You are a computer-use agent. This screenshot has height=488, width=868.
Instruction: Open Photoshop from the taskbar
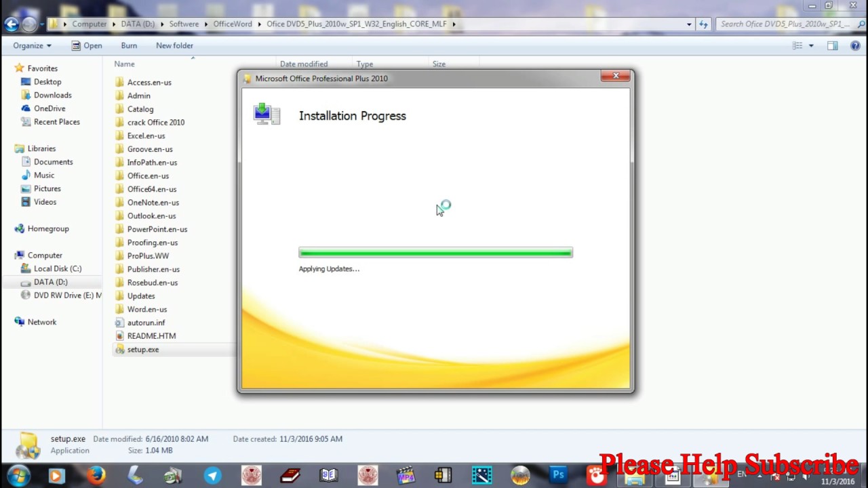558,476
